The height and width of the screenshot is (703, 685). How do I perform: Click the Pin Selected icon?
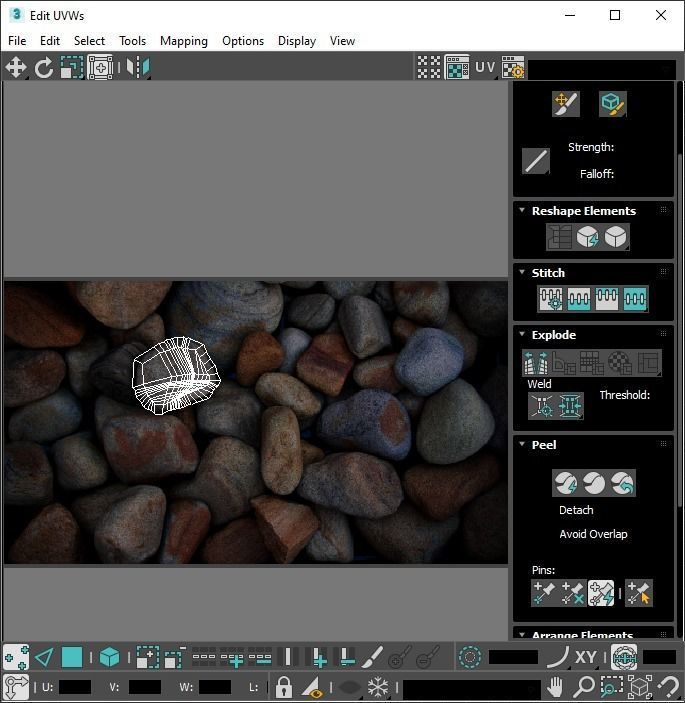point(544,593)
